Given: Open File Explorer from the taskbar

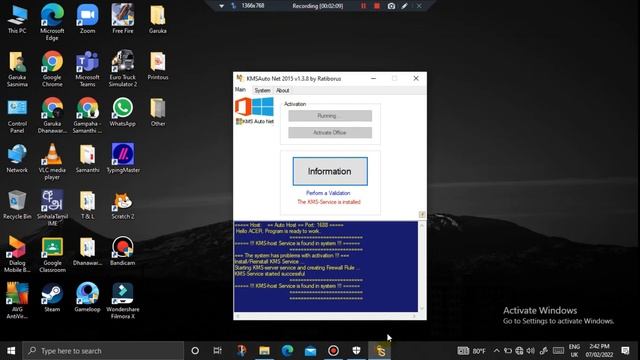Looking at the screenshot, I should 264,351.
